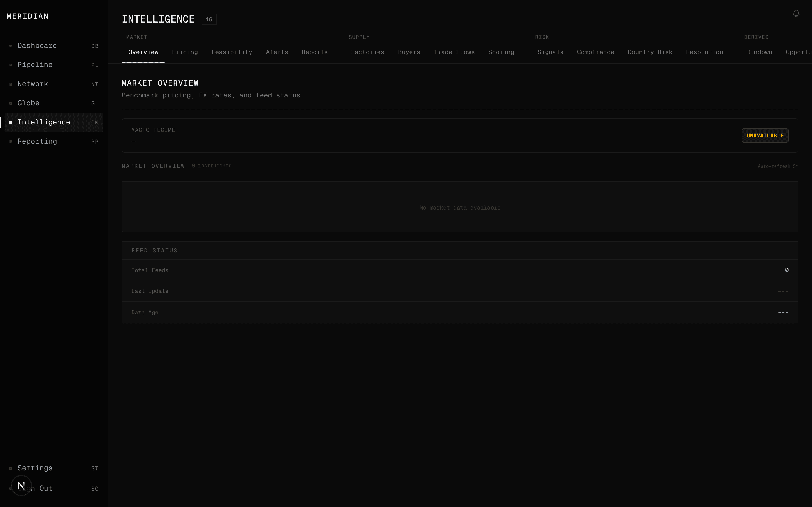Select the Alerts tab
Screen dimensions: 812x507
(x=277, y=52)
